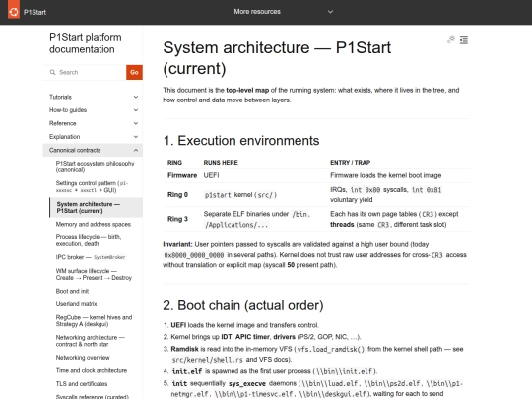This screenshot has width=532, height=399.
Task: Open How-to guides in the sidebar
Action: 68,110
